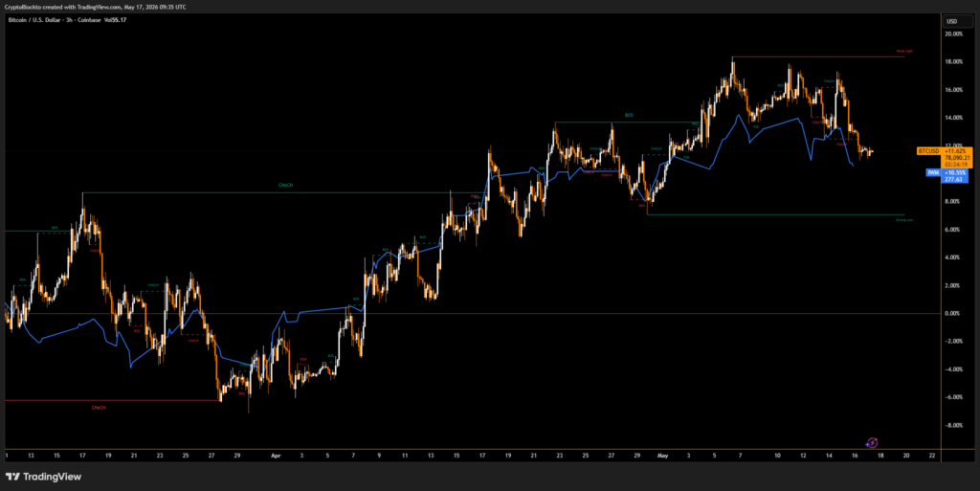Select the orange BTCUSD price tag

927,151
